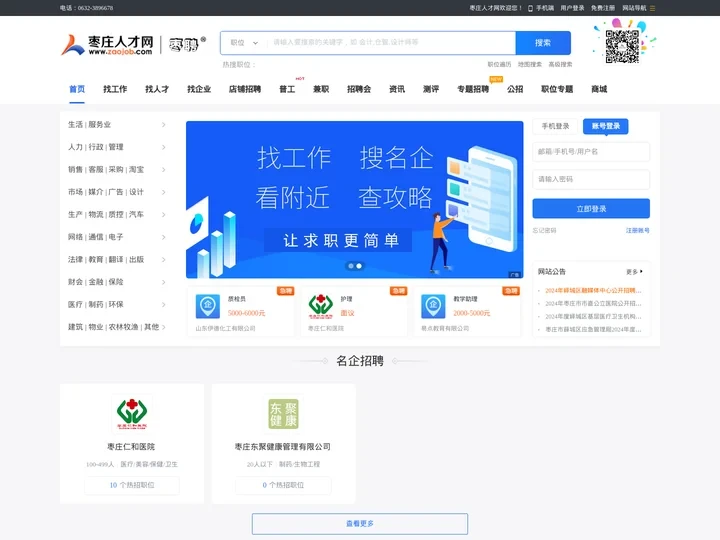Click the blue 搜索 button
The image size is (720, 540).
pyautogui.click(x=543, y=43)
